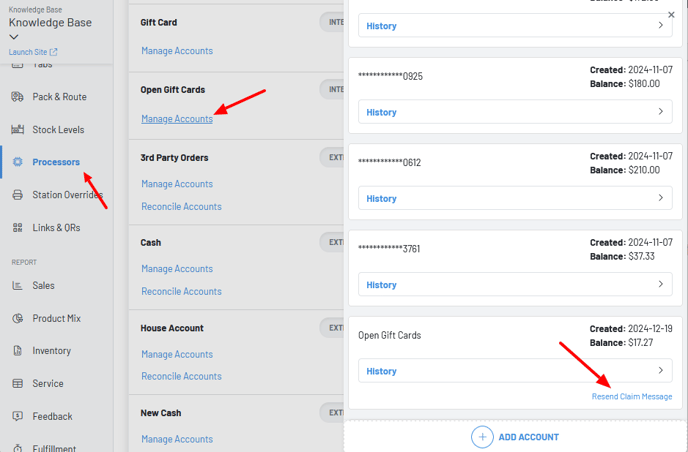The image size is (688, 452).
Task: Open the Service report menu item
Action: pos(47,384)
